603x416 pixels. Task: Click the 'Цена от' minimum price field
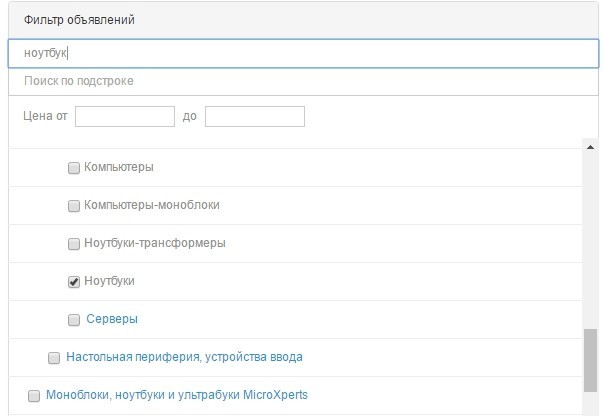tap(125, 116)
